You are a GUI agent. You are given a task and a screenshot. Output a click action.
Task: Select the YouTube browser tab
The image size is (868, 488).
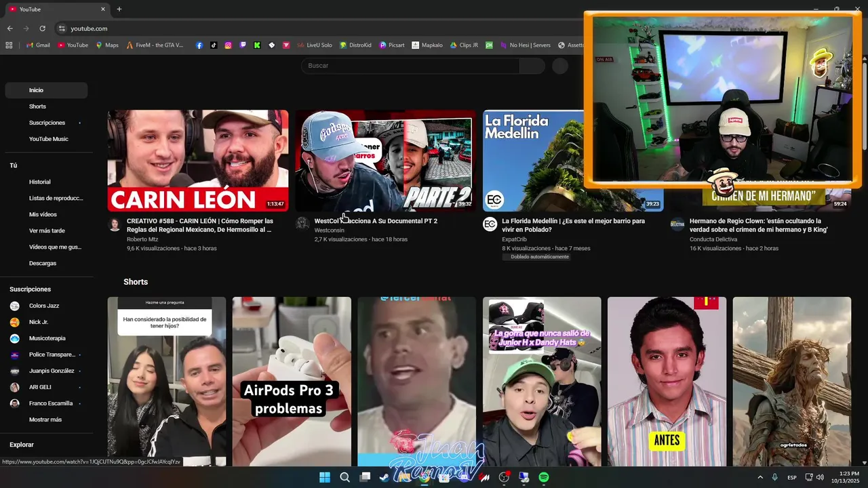(x=57, y=9)
